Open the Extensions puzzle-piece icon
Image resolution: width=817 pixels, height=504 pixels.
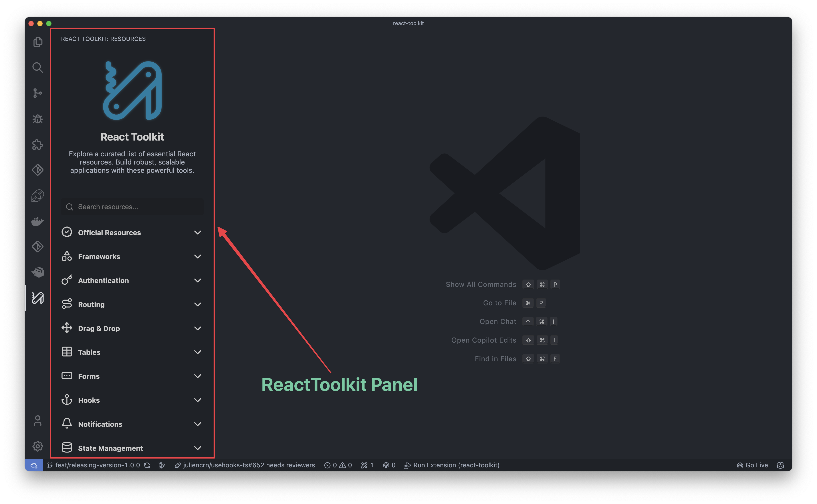click(38, 144)
